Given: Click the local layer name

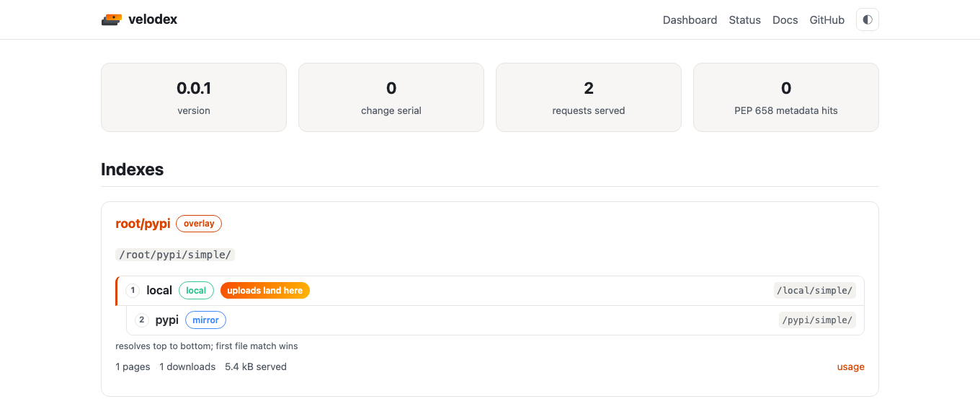Looking at the screenshot, I should click(159, 290).
